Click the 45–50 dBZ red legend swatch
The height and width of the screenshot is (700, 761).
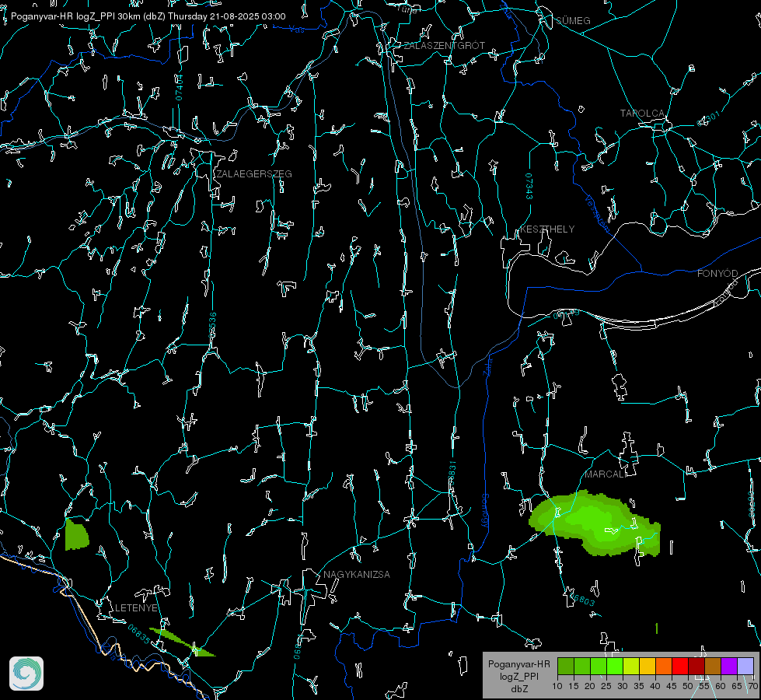point(680,666)
